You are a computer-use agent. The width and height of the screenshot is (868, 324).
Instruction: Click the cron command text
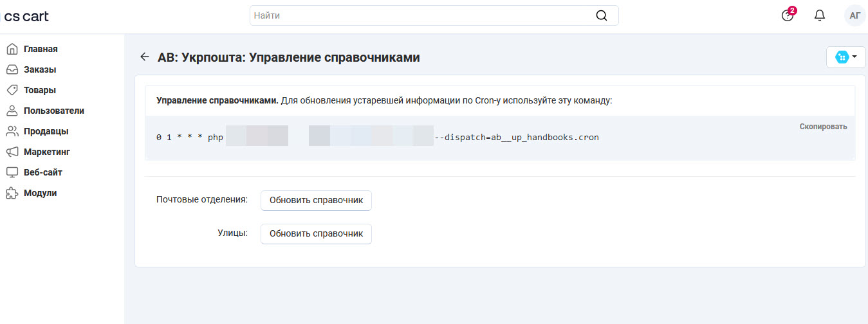(378, 138)
